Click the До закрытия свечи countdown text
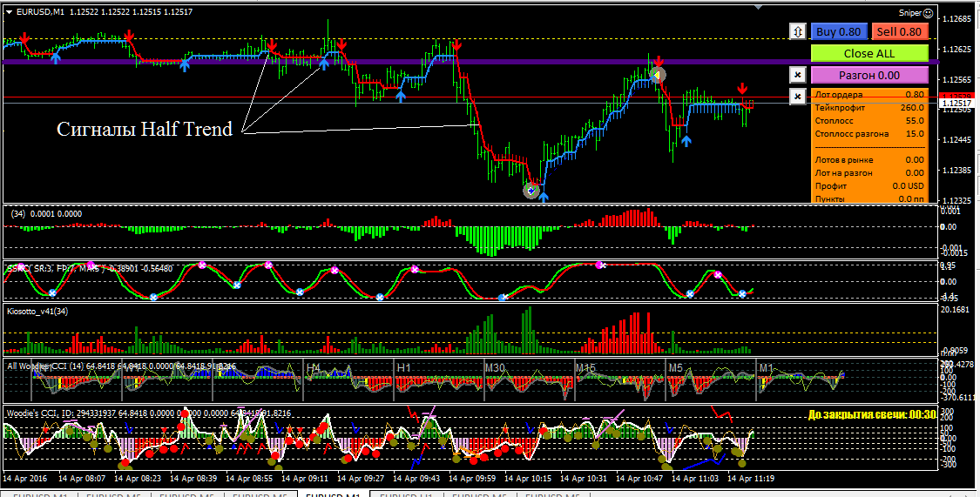This screenshot has height=497, width=980. point(872,414)
